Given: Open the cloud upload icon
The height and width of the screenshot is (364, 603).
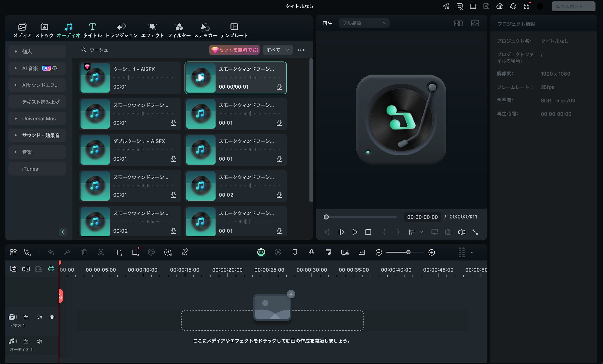Looking at the screenshot, I should pyautogui.click(x=500, y=6).
